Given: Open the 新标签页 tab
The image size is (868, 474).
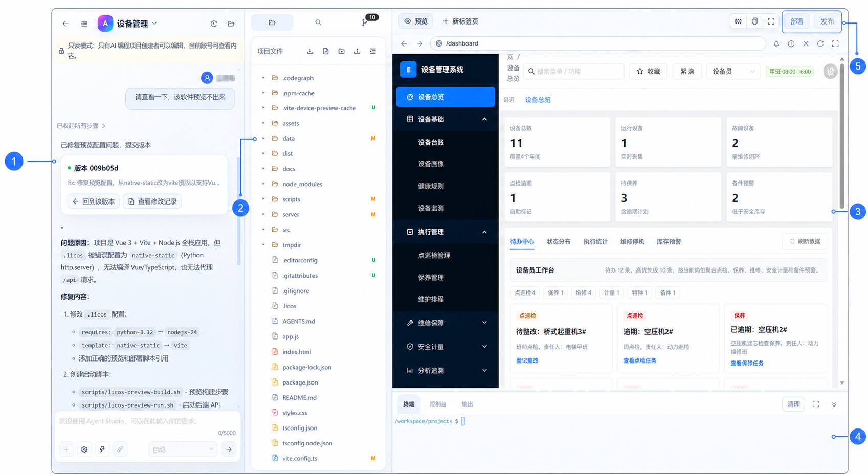Looking at the screenshot, I should click(460, 21).
